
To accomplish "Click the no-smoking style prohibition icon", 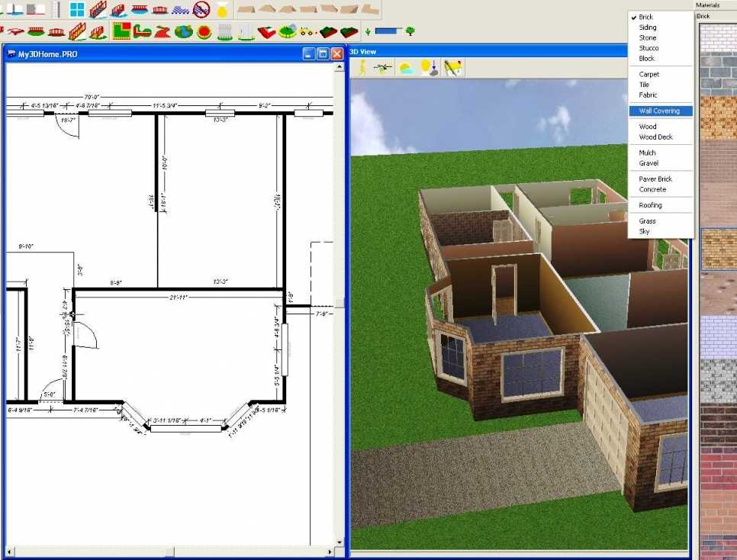I will click(x=201, y=10).
